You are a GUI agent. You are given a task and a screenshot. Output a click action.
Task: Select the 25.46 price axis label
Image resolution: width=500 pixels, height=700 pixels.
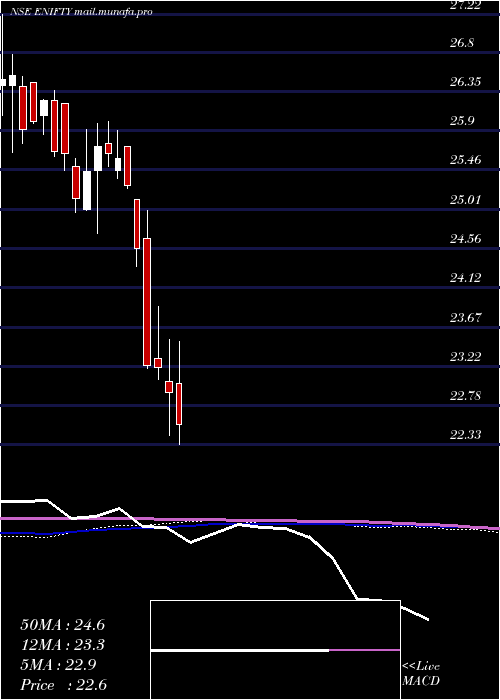tap(466, 160)
